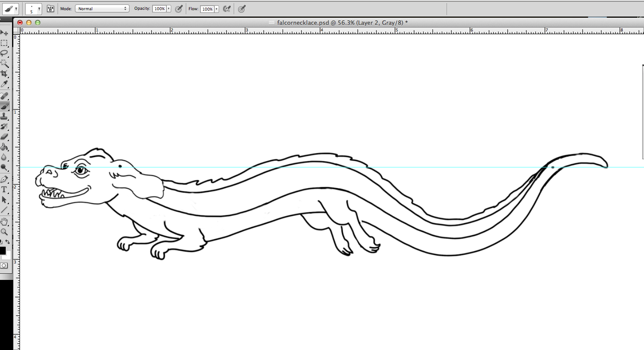Click the Opacity value field
The image size is (644, 350).
point(159,8)
